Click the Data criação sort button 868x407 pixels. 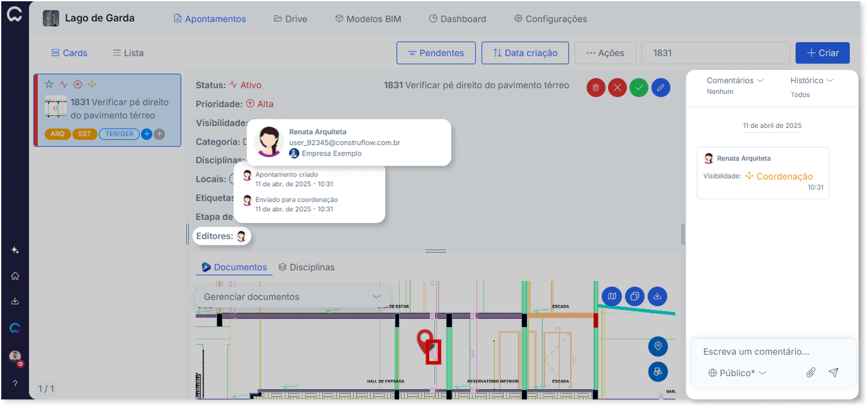point(525,53)
